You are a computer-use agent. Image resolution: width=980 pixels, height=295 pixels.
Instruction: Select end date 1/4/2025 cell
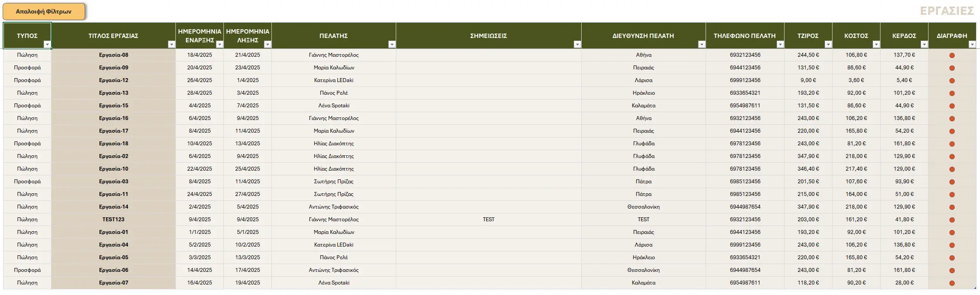click(248, 80)
